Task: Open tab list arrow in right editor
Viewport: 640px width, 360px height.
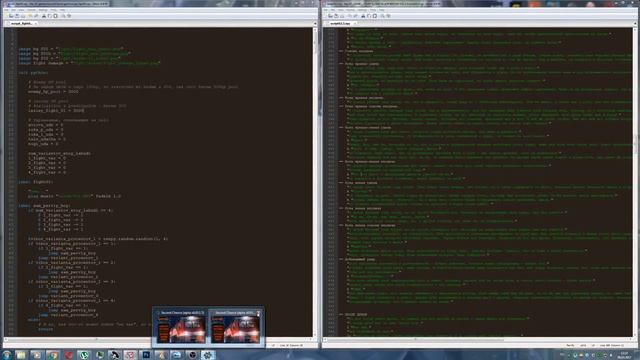Action: (635, 24)
